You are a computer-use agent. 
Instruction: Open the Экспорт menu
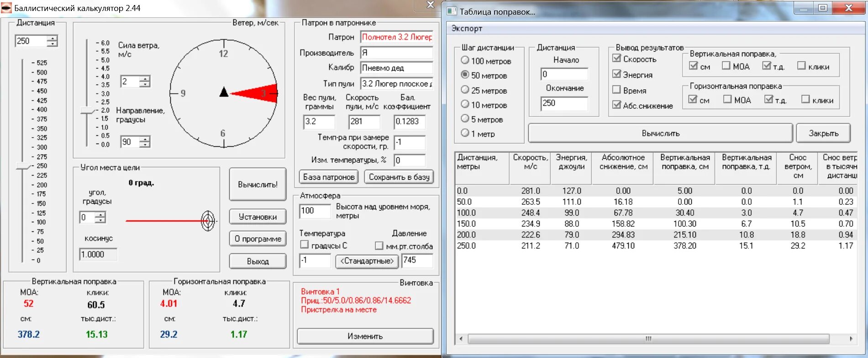(467, 28)
